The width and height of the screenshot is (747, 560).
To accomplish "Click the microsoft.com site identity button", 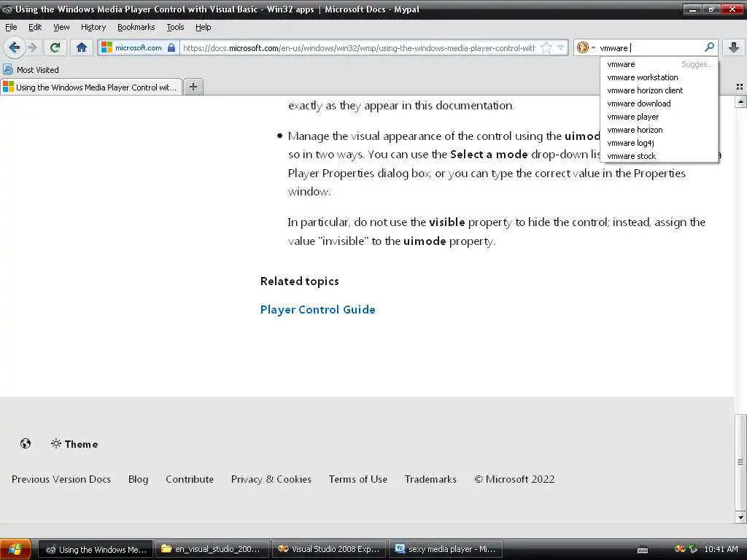I will pos(138,47).
